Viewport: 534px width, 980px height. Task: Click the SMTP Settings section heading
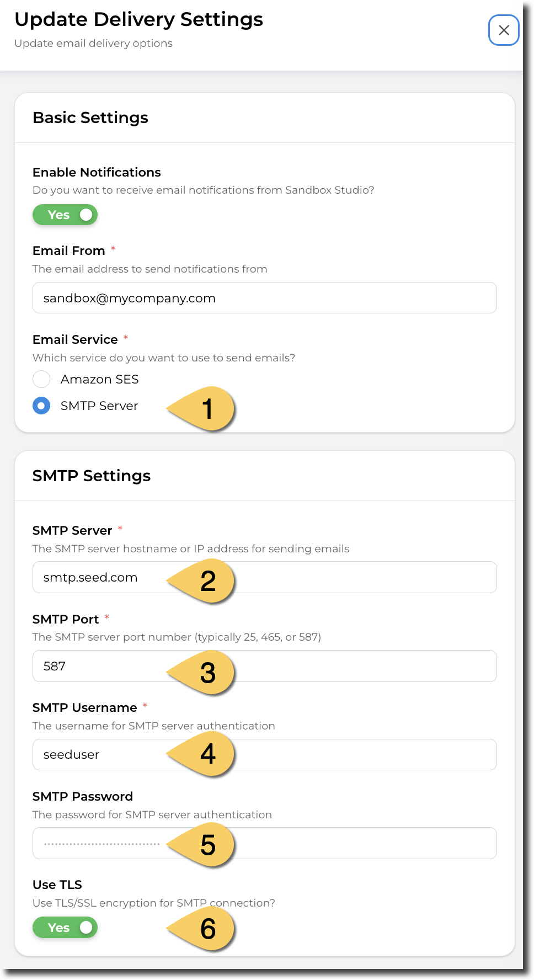pos(92,476)
